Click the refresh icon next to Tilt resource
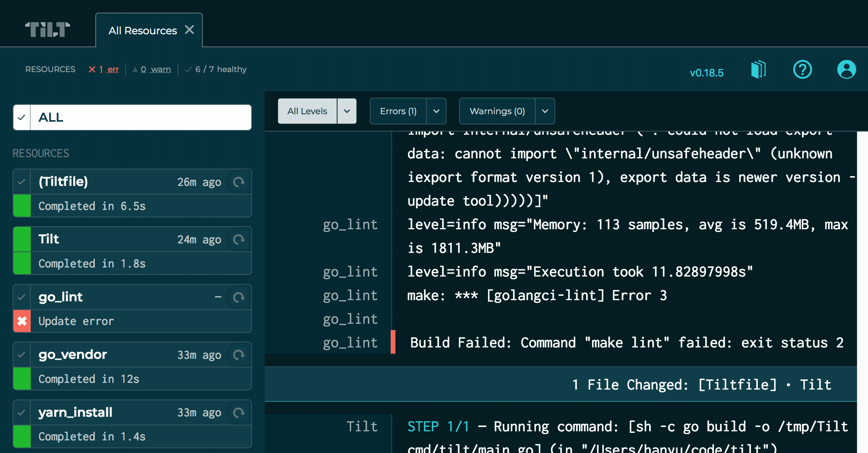Screen dimensions: 868x453 coord(240,240)
